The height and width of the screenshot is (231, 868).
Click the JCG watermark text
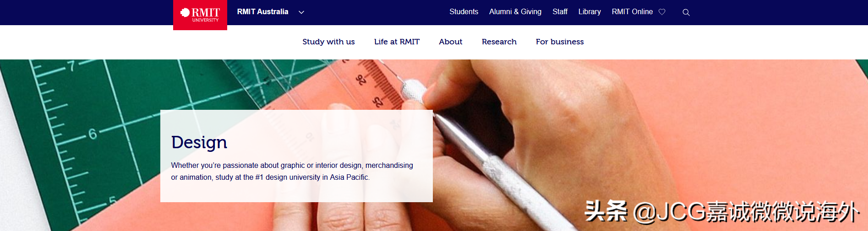click(721, 212)
